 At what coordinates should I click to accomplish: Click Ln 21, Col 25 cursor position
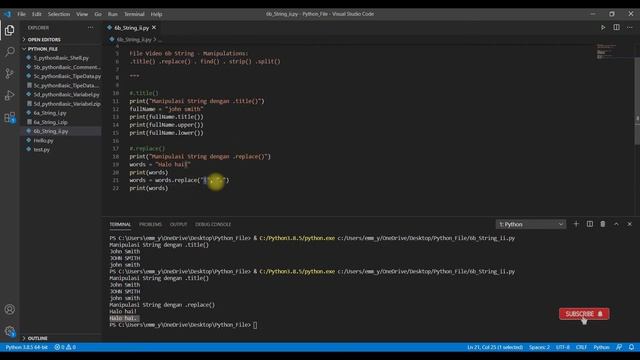coord(495,347)
